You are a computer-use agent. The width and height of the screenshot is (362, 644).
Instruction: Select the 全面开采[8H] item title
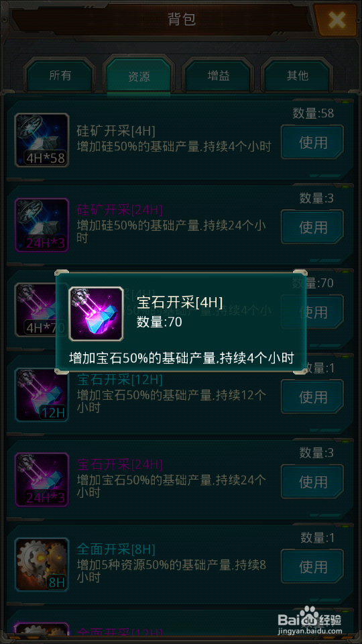tap(116, 548)
